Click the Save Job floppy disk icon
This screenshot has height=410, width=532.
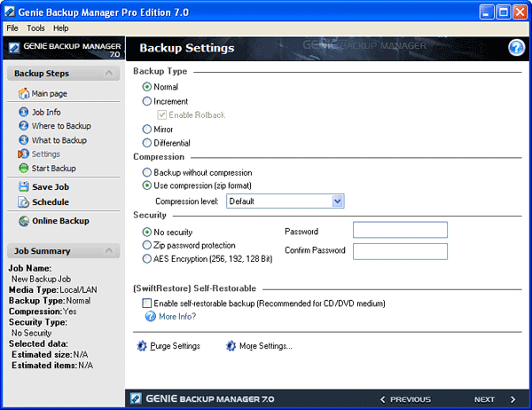(x=23, y=186)
